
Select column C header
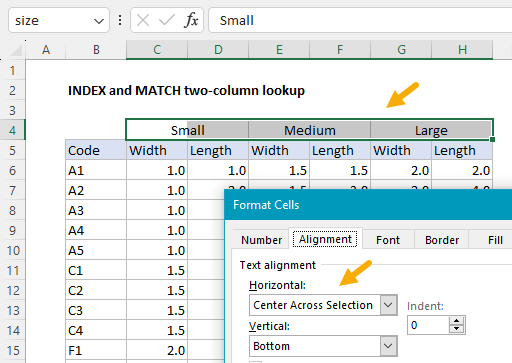point(157,50)
